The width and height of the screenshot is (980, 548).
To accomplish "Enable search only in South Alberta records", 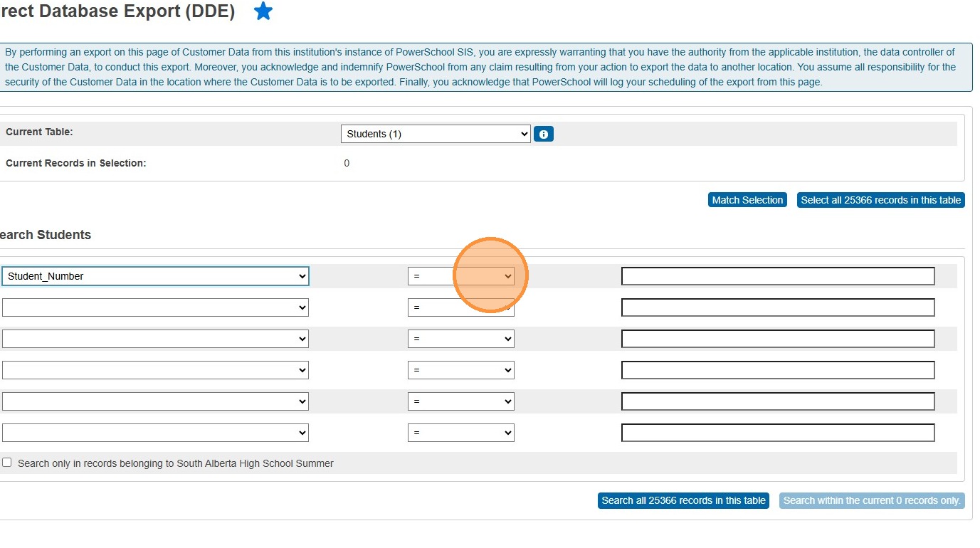I will point(7,463).
